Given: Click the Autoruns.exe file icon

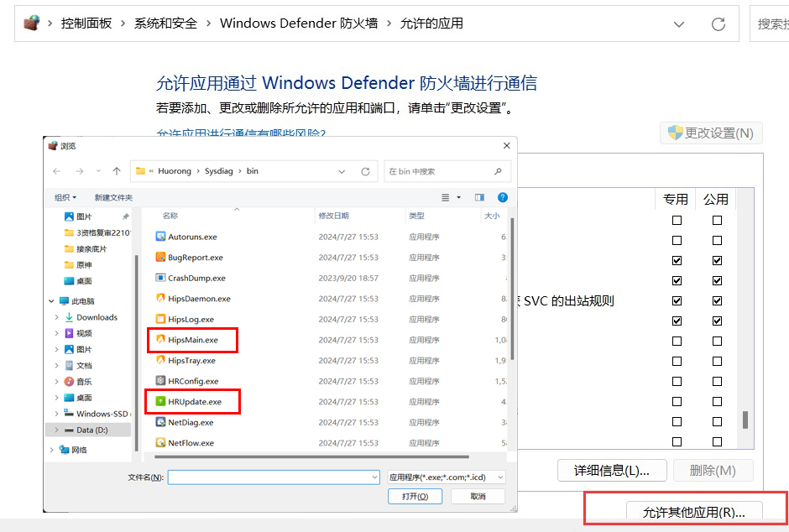Looking at the screenshot, I should point(160,237).
